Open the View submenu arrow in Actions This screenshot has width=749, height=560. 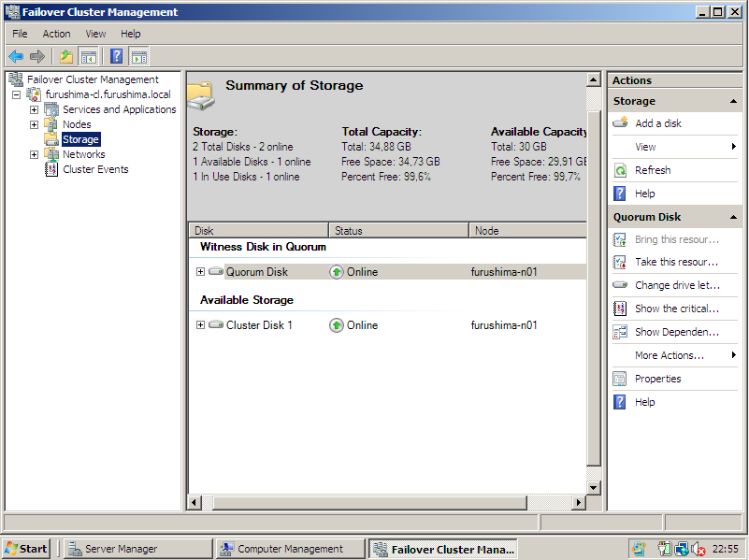734,147
